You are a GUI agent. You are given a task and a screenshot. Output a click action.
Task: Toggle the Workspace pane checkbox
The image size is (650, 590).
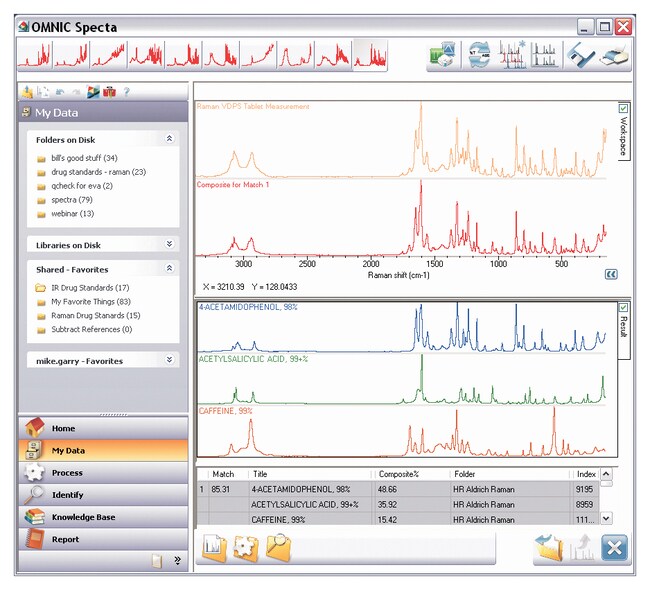click(x=624, y=108)
